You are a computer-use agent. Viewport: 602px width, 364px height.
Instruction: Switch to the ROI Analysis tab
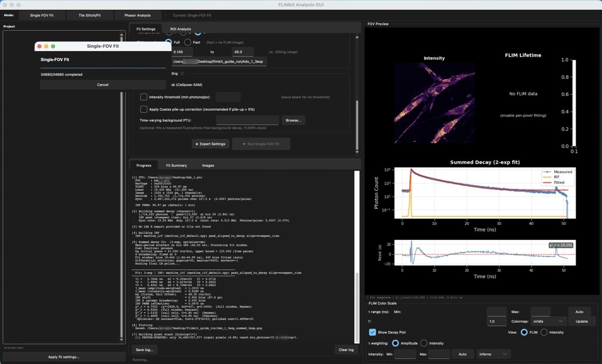(x=180, y=29)
